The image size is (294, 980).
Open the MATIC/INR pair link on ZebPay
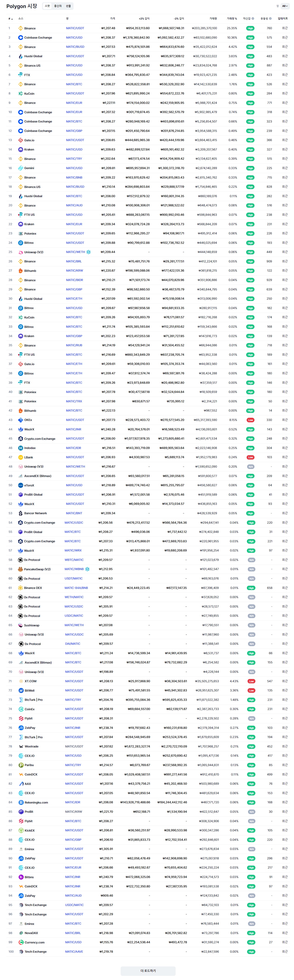point(73,728)
